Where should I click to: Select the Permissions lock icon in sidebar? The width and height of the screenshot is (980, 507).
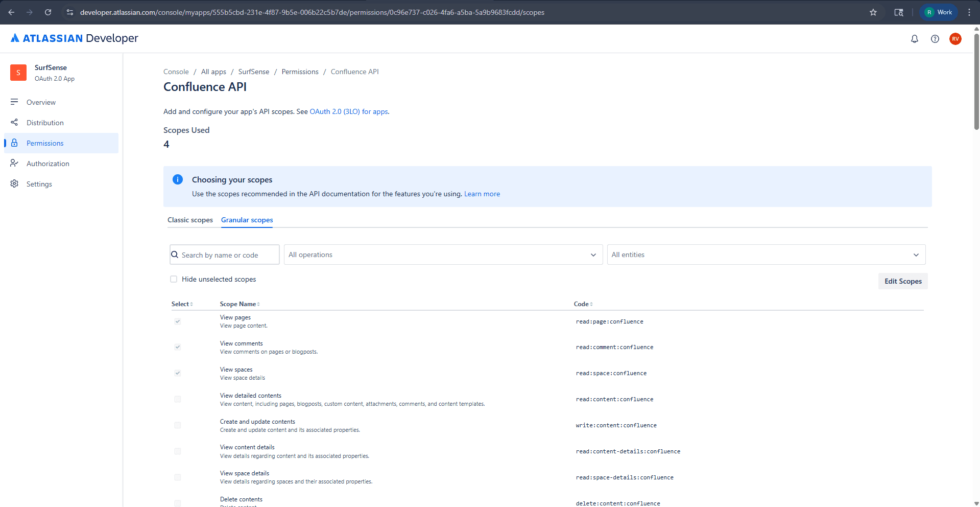coord(14,143)
